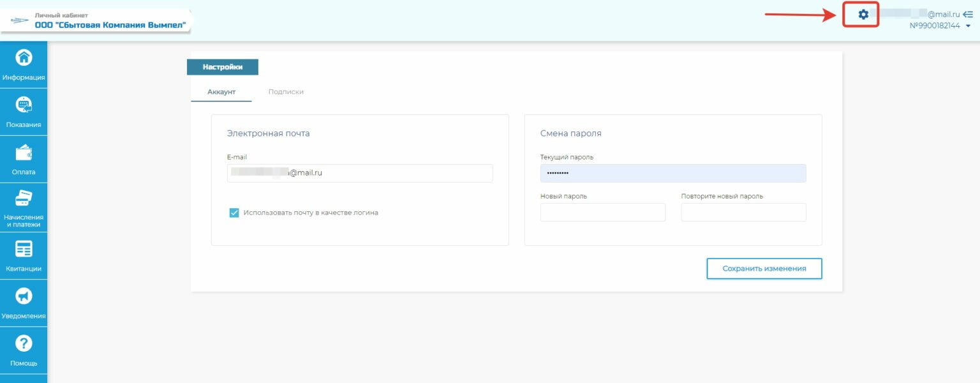
Task: Open Начисления и платежи card icon
Action: pyautogui.click(x=24, y=199)
